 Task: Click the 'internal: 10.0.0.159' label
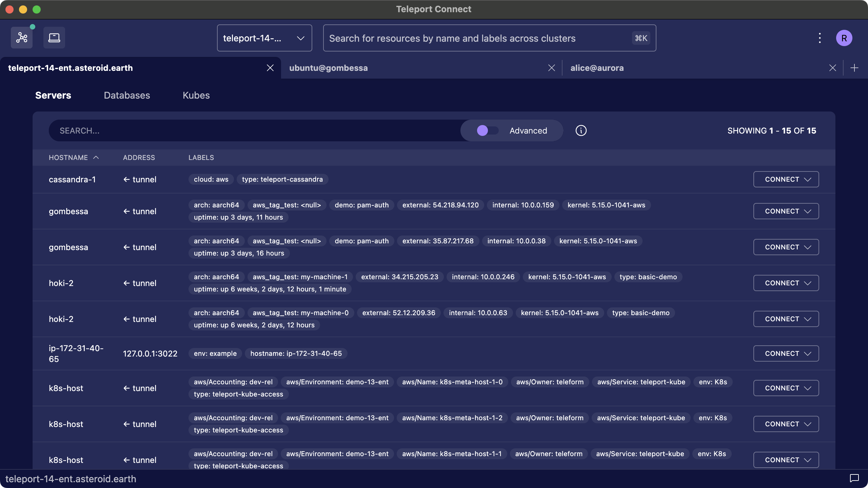coord(523,205)
